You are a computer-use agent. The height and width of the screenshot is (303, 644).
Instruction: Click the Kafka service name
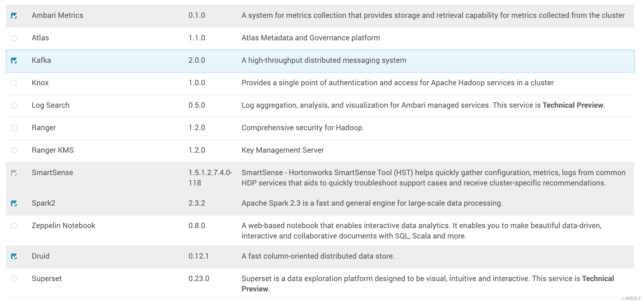(x=41, y=60)
